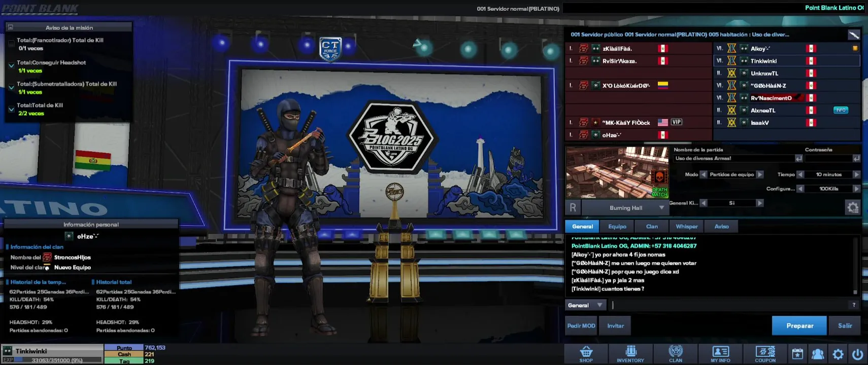
Task: Open the game settings gear icon
Action: click(x=838, y=354)
